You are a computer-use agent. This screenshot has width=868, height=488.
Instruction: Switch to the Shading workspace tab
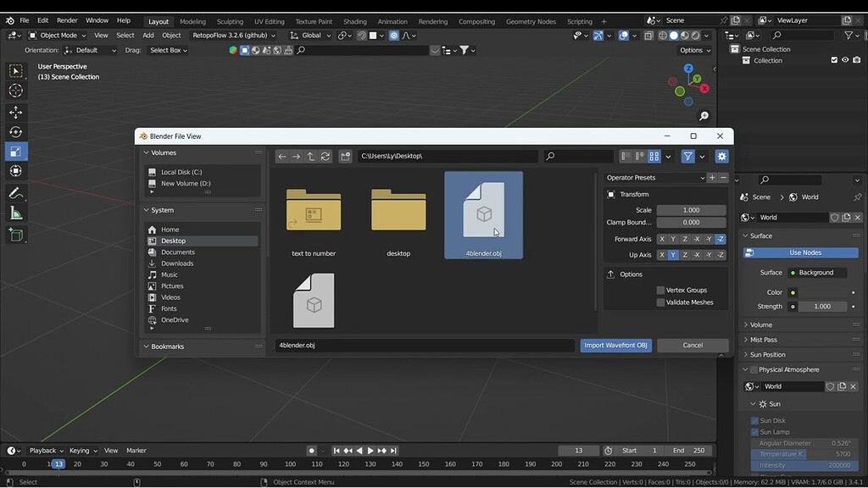tap(355, 20)
